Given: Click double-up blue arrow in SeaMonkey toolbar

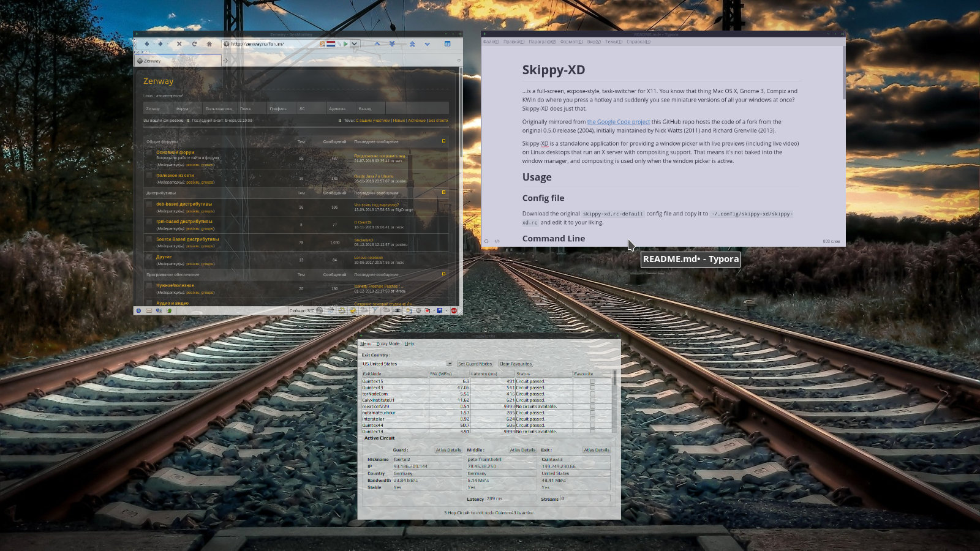Looking at the screenshot, I should pos(412,44).
